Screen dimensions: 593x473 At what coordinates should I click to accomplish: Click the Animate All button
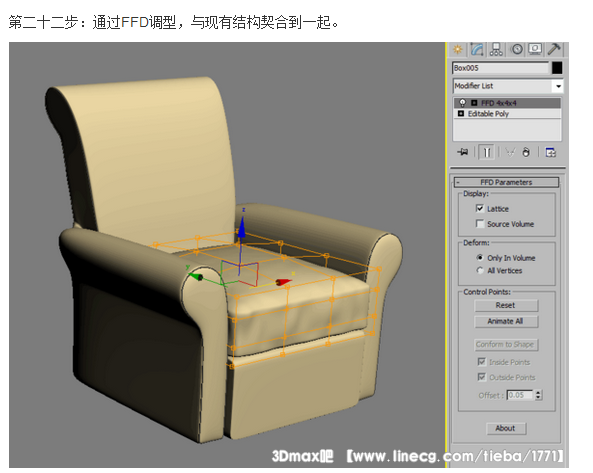pos(506,321)
